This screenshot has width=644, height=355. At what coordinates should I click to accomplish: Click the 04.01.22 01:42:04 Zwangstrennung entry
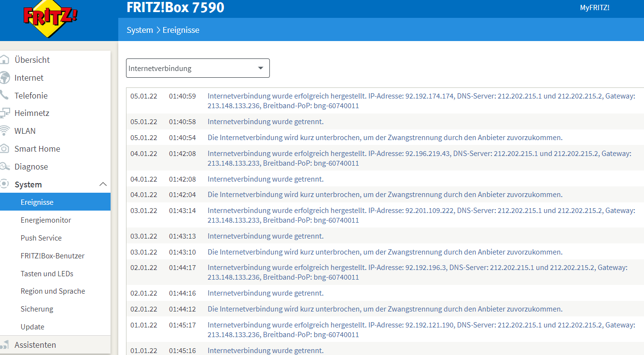tap(385, 195)
